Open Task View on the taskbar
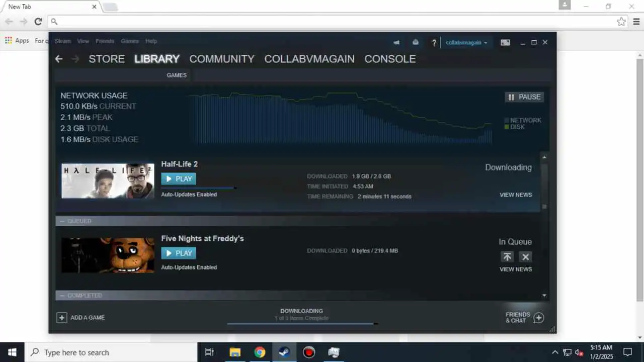 (210, 352)
